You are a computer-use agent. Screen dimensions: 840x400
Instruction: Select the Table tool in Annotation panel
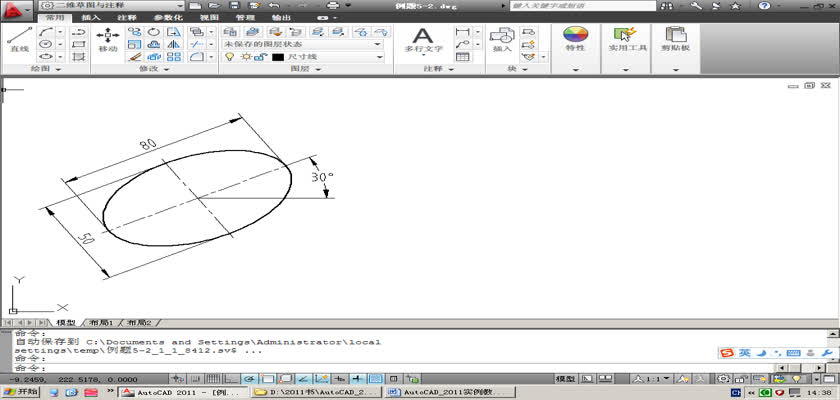click(462, 56)
